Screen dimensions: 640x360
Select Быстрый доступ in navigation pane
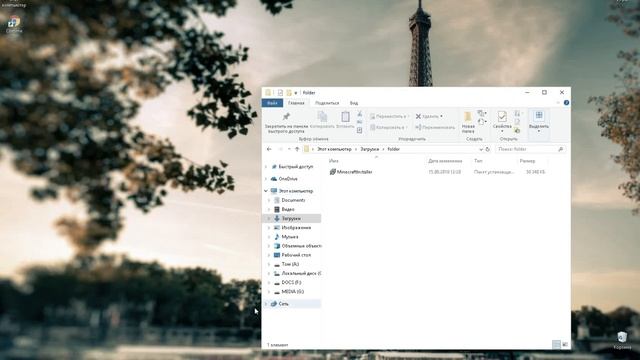[x=296, y=167]
